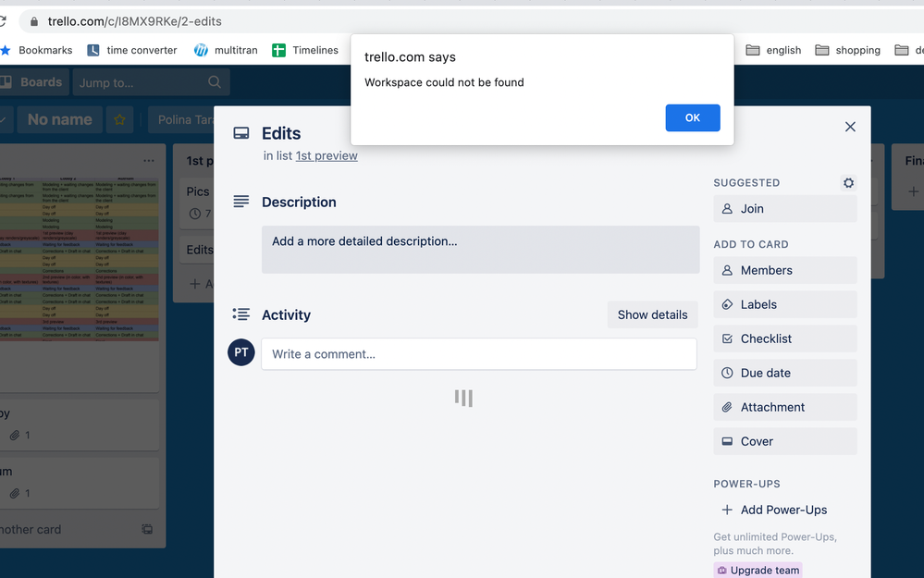View site info via lock icon
This screenshot has height=578, width=924.
coord(34,22)
